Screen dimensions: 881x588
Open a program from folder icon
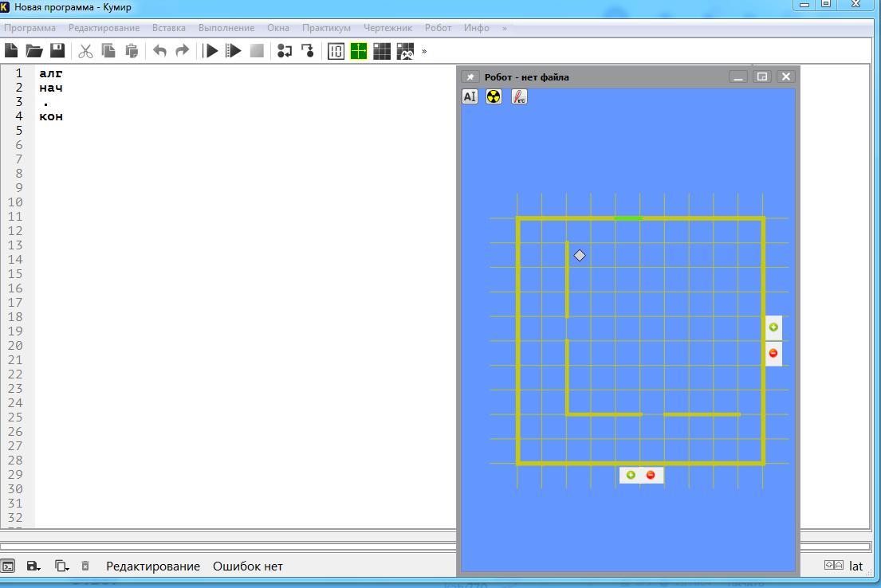click(x=34, y=51)
